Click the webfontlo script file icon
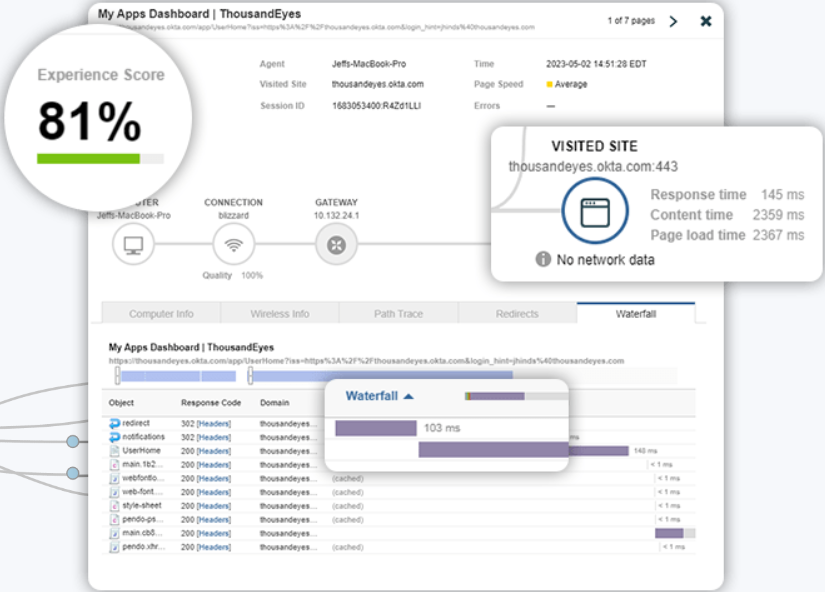Screen dimensions: 825x592 (x=114, y=478)
